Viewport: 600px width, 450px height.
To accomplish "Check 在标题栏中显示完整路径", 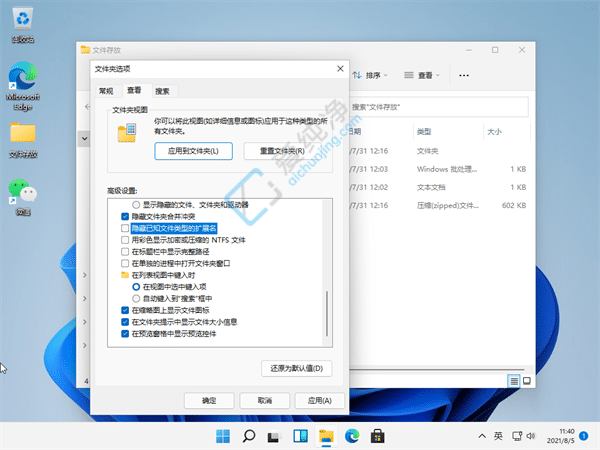I will click(x=125, y=252).
